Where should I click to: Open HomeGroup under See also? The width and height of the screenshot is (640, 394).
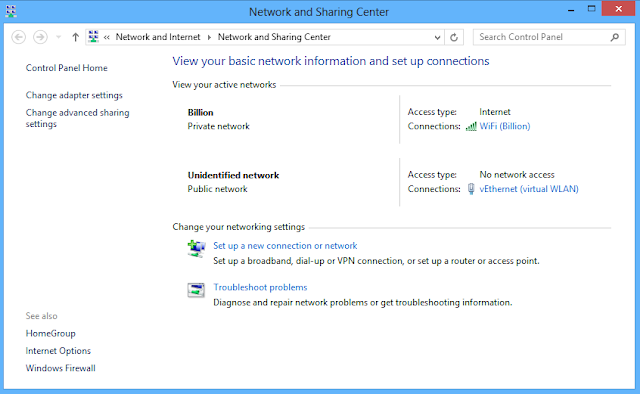tap(51, 334)
